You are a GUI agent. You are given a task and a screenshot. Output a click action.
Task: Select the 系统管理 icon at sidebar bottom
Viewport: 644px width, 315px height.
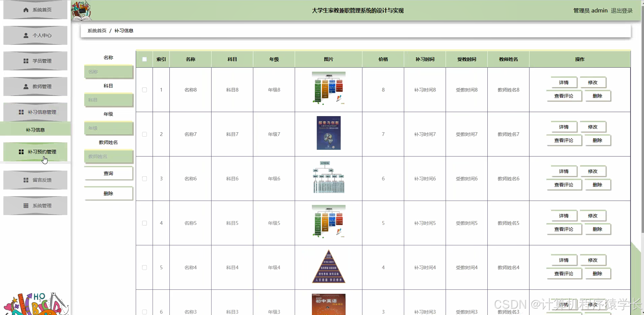tap(25, 206)
